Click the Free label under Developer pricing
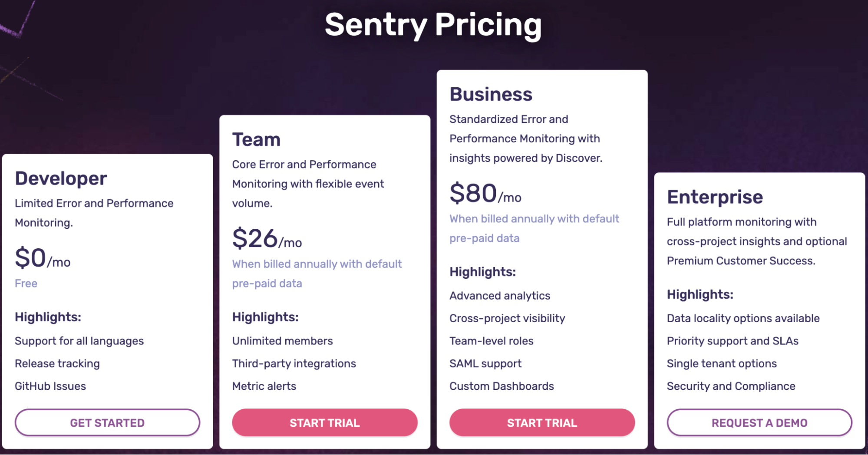This screenshot has width=868, height=455. pos(26,283)
